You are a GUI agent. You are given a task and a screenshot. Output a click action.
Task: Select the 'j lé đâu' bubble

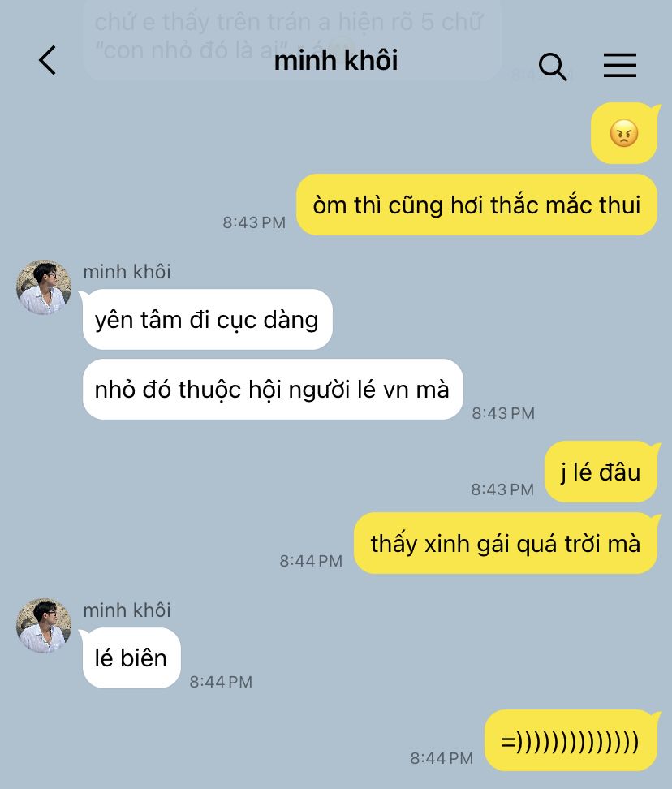click(601, 472)
